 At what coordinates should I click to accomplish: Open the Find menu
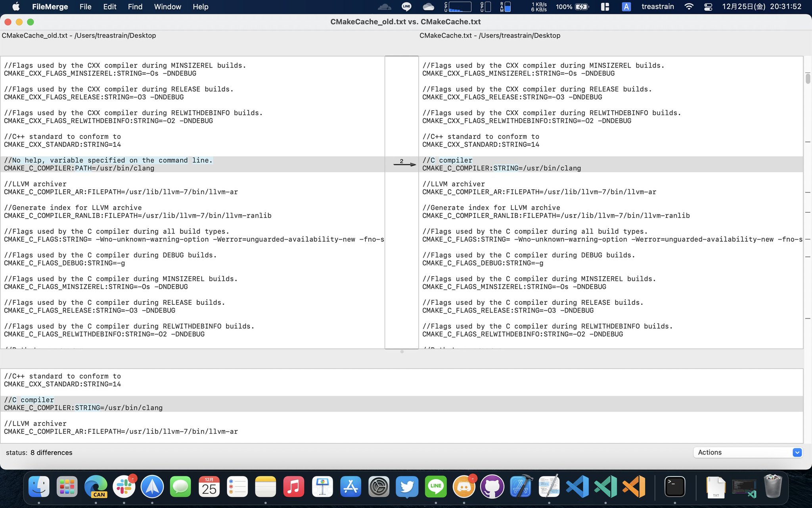coord(135,7)
